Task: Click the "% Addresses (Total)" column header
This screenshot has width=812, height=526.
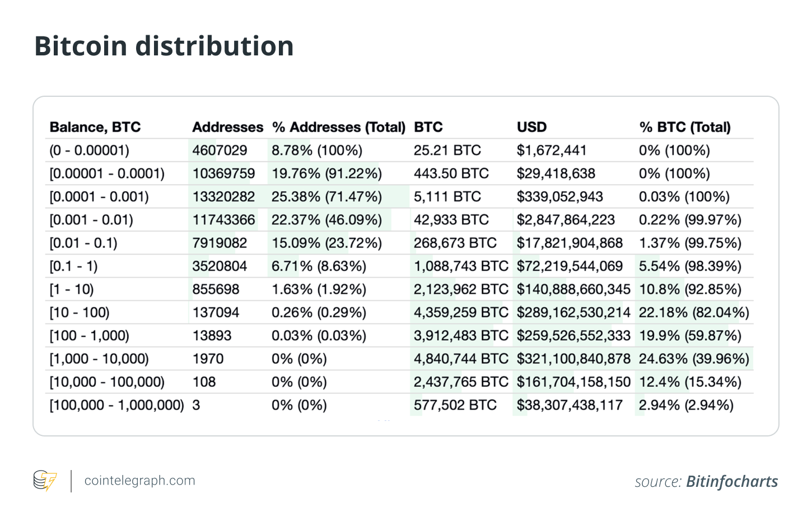Action: pos(338,127)
